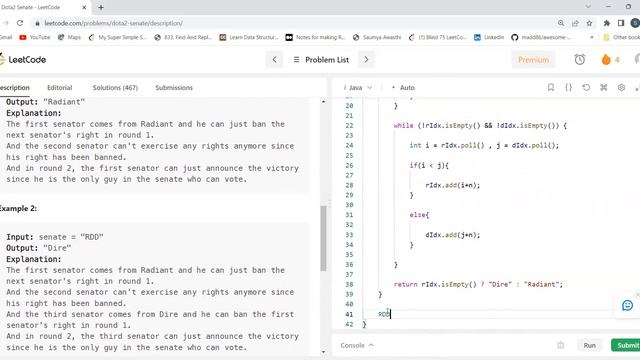Viewport: 640px width, 360px height.
Task: Switch to the Editorial tab
Action: pos(60,88)
